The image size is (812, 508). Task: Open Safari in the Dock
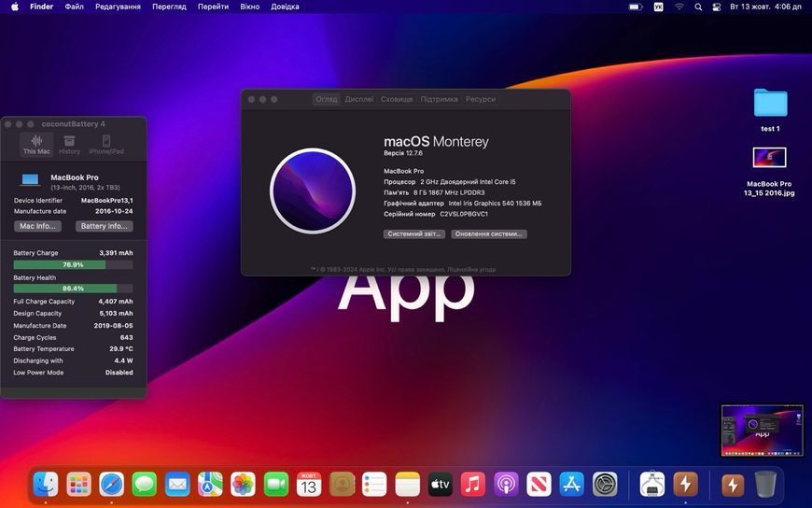[112, 485]
